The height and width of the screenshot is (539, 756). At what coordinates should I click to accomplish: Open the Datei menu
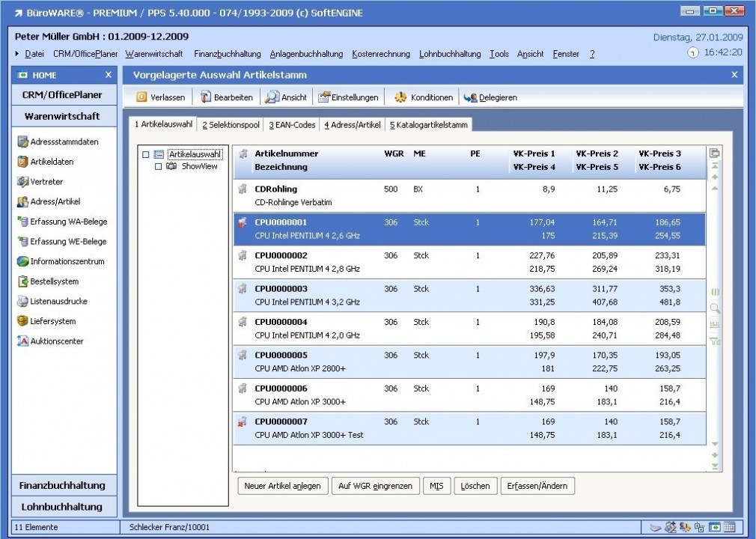click(34, 54)
